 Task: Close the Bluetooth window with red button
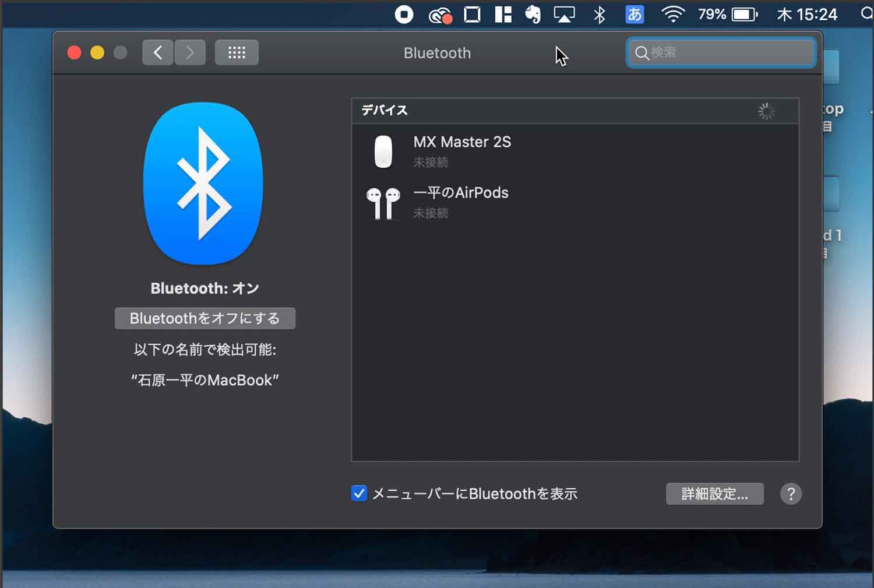[x=74, y=52]
